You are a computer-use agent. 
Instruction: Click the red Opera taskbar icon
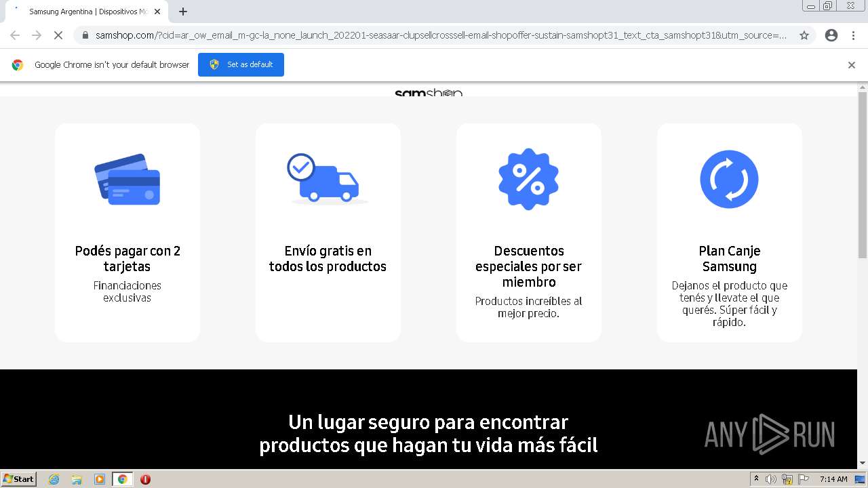coord(145,479)
